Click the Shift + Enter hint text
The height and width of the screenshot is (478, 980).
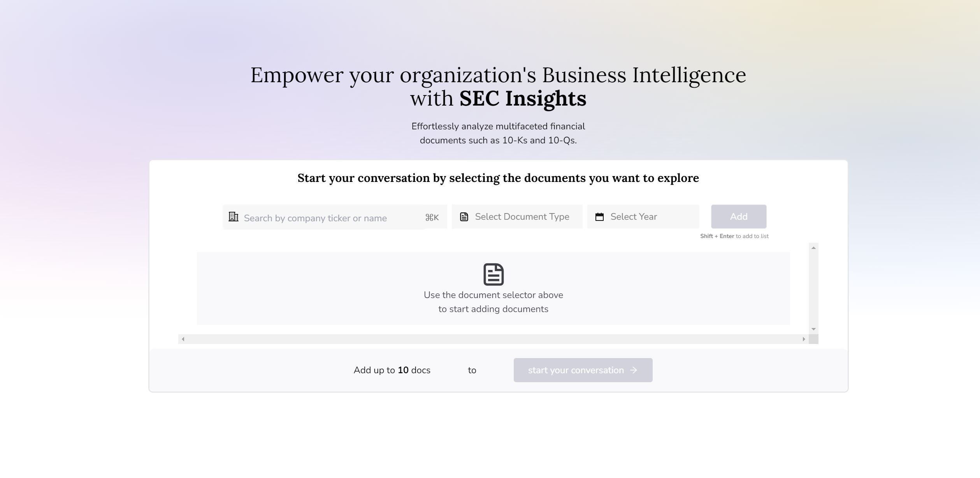click(734, 236)
